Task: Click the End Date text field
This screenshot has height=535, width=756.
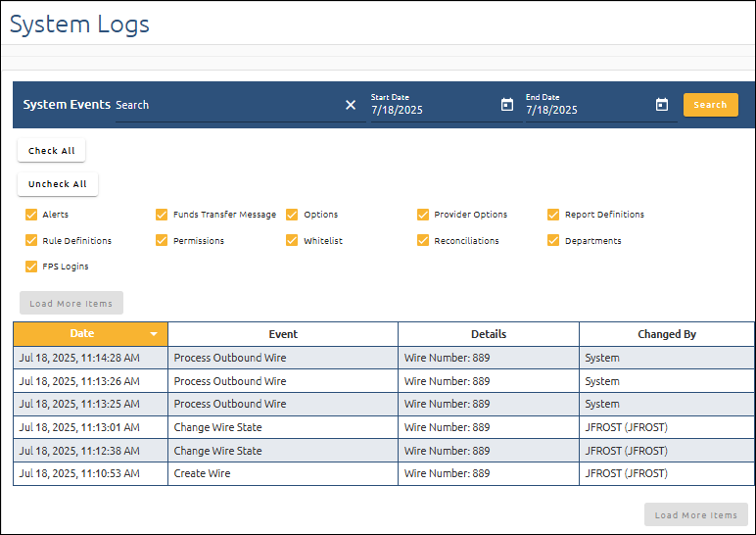Action: tap(586, 110)
